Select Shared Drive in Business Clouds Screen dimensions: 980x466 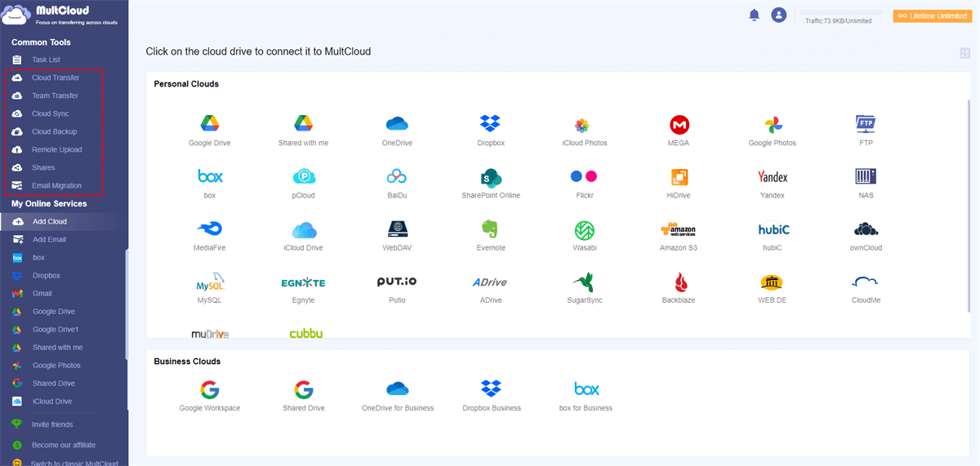click(x=304, y=389)
